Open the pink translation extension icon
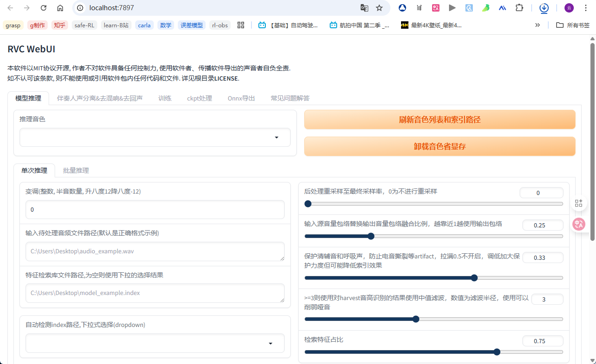The image size is (596, 364). (436, 8)
